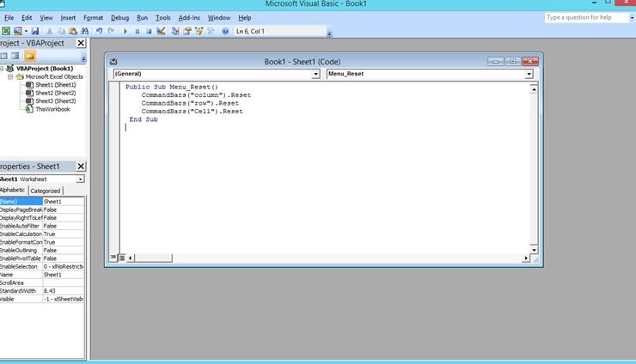Open the Help menu
Screen dimensions: 636x364
245,18
